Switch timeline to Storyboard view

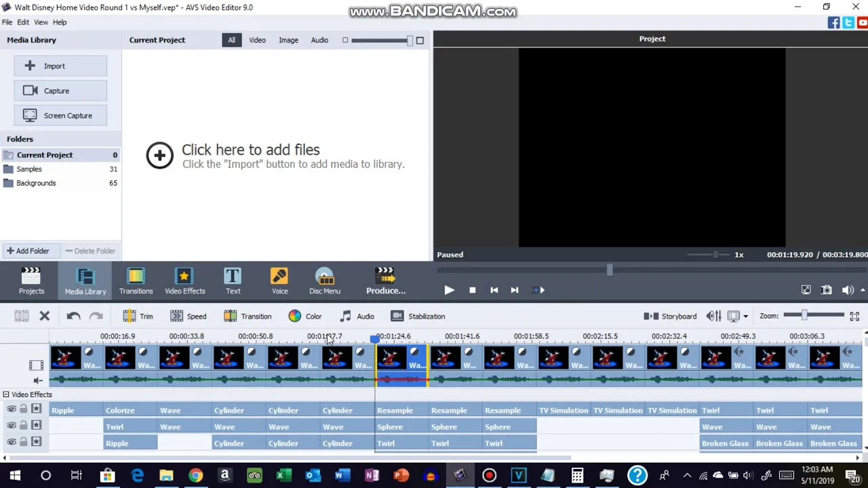coord(670,317)
